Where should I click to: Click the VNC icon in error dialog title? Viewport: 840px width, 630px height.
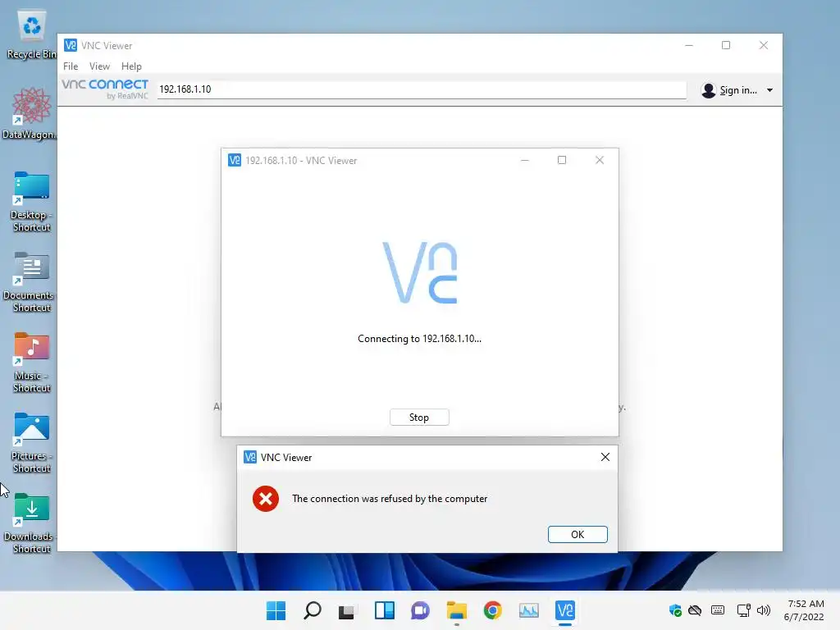[x=249, y=457]
